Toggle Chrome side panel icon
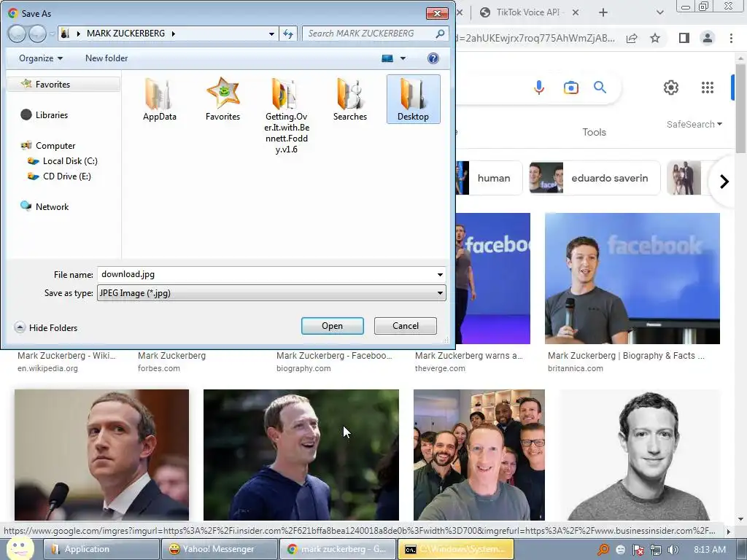 [684, 38]
